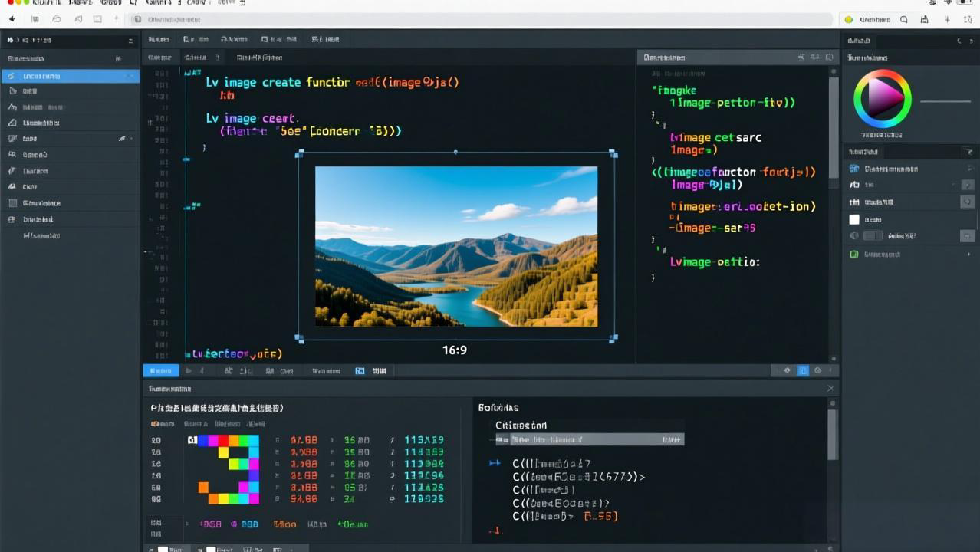Click the 16:9 aspect ratio label
Screen dimensions: 980x552
click(455, 350)
